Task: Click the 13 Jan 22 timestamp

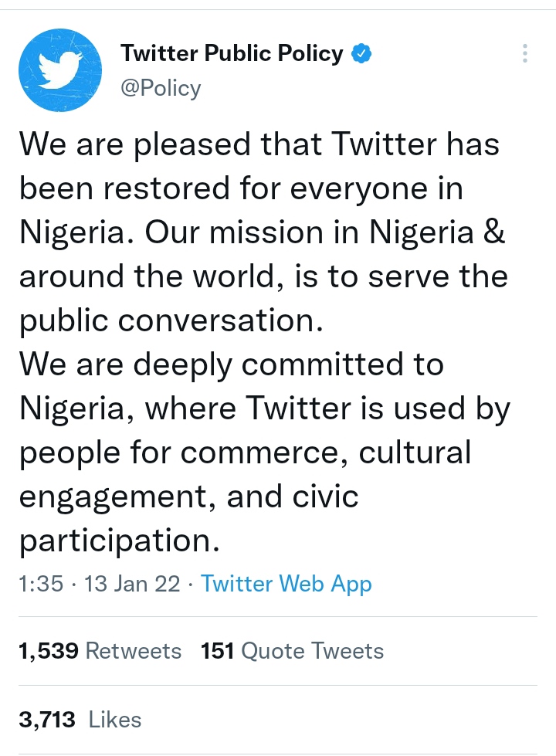Action: pos(132,584)
